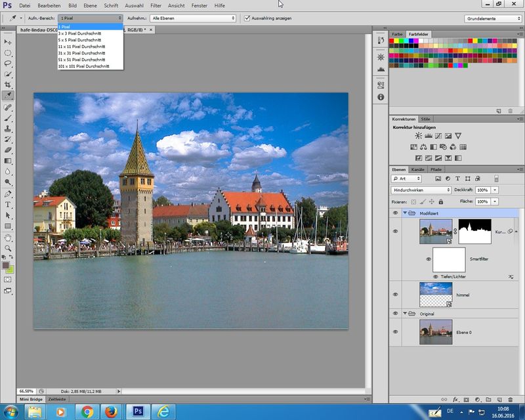Collapse the Modifiziert layer group

(x=404, y=213)
